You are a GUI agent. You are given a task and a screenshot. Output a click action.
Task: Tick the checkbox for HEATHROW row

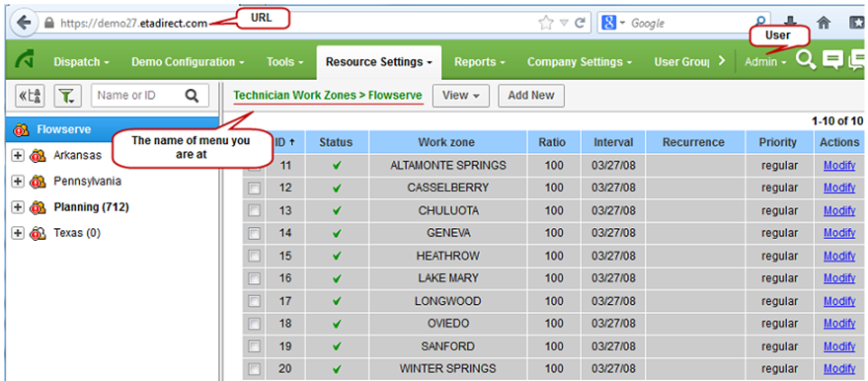[x=254, y=257]
